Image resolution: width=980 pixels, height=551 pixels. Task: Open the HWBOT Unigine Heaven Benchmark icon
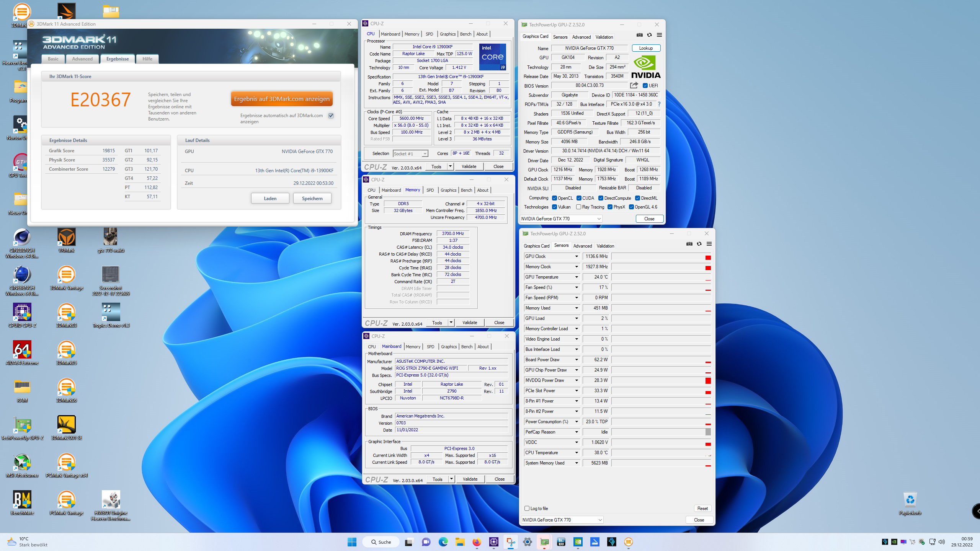[111, 505]
